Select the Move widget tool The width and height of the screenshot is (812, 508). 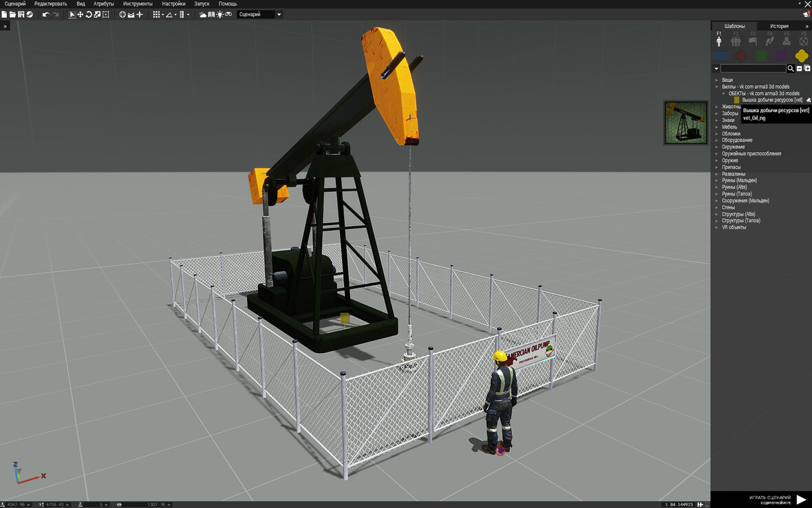81,14
